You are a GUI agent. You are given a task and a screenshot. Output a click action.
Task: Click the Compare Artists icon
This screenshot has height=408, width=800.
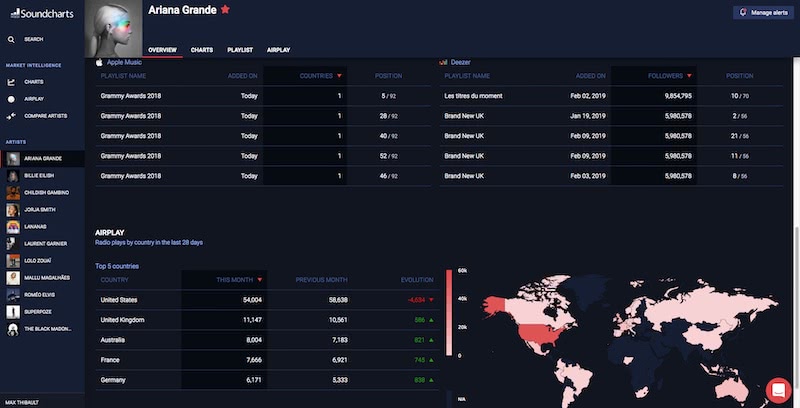point(11,116)
